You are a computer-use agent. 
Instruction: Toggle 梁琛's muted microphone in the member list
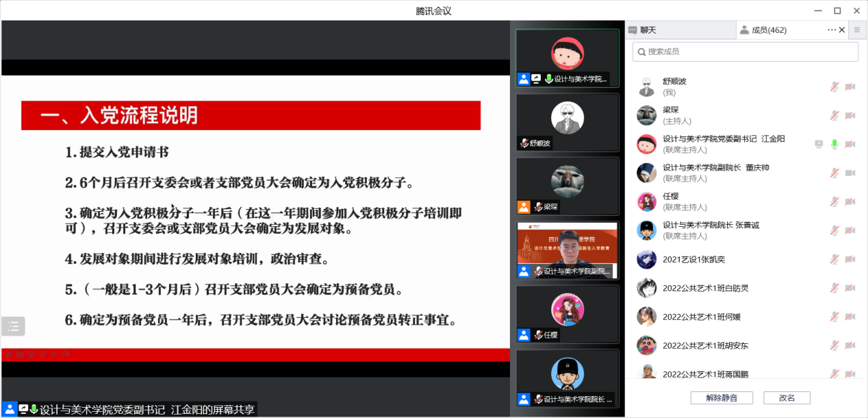coord(834,116)
